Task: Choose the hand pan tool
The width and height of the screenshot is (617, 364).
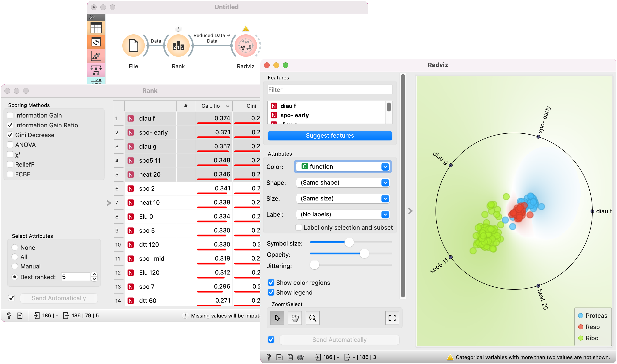Action: 295,318
